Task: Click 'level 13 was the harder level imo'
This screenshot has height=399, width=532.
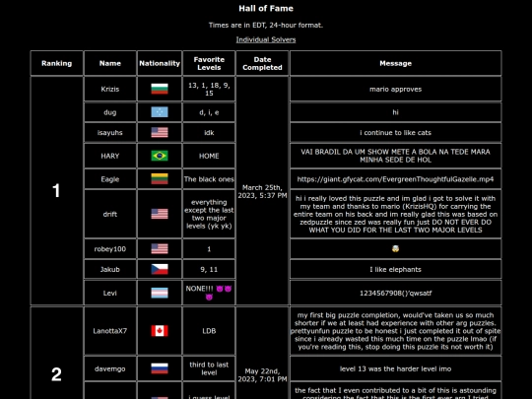Action: pos(396,368)
